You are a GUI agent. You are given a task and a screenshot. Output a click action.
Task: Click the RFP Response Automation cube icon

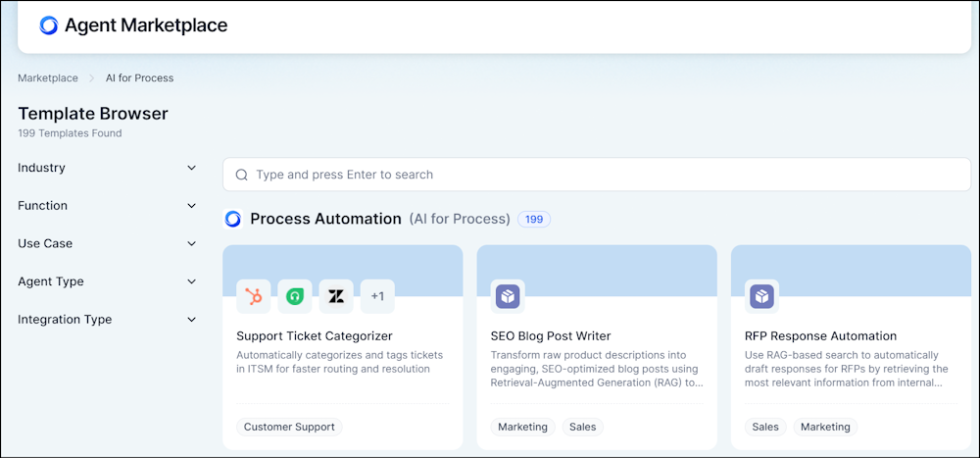click(x=761, y=296)
